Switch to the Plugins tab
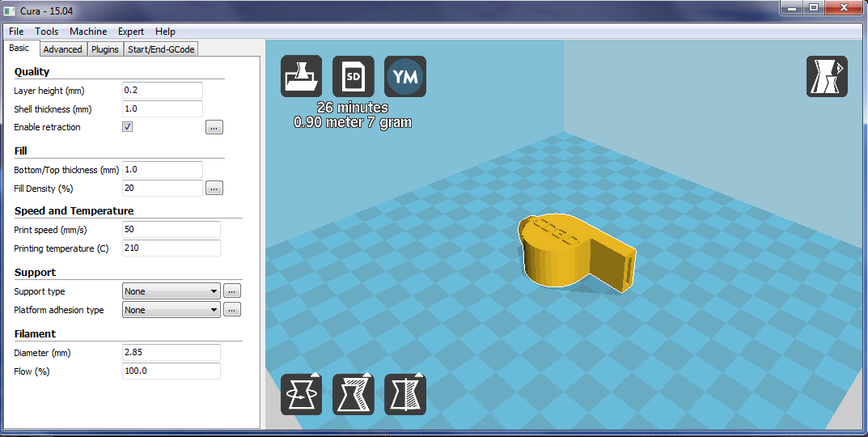 pos(105,49)
